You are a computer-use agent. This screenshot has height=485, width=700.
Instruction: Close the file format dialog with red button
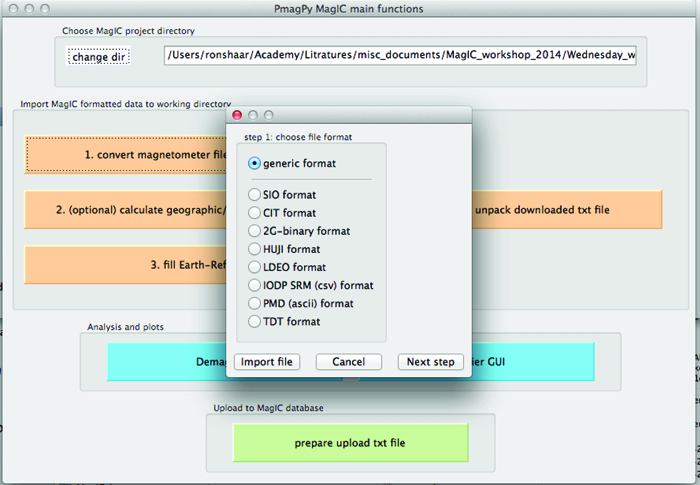[237, 115]
